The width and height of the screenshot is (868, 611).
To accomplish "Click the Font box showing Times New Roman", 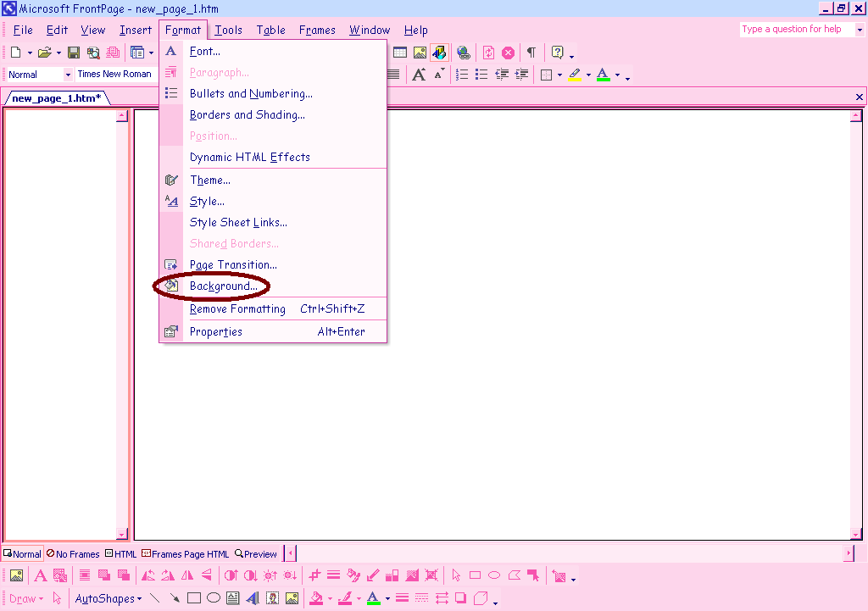I will [x=114, y=75].
